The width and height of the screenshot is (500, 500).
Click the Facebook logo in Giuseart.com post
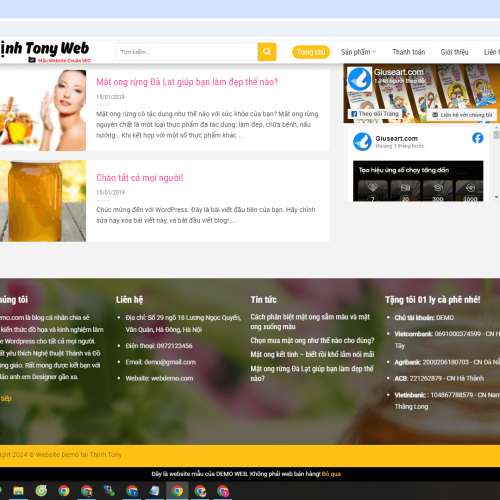point(477,138)
